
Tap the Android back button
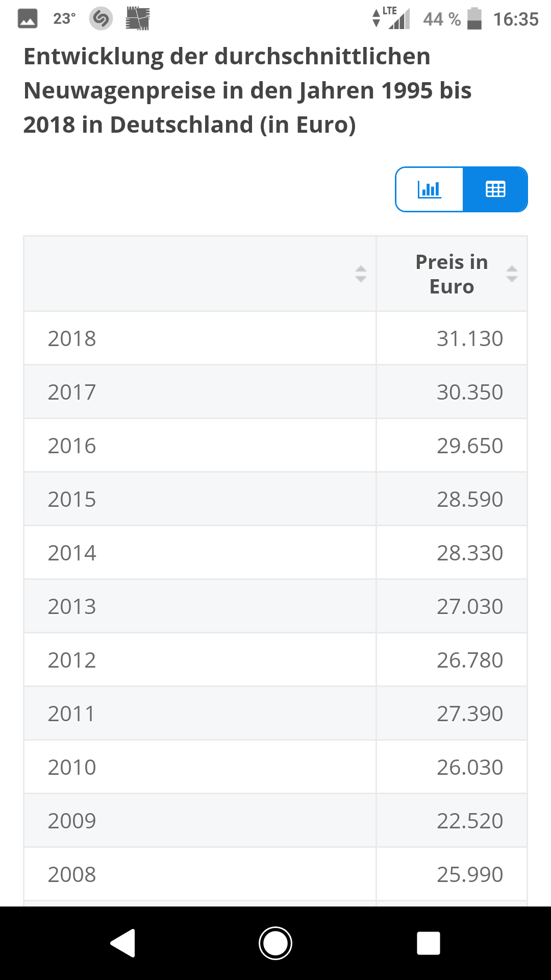(x=123, y=943)
